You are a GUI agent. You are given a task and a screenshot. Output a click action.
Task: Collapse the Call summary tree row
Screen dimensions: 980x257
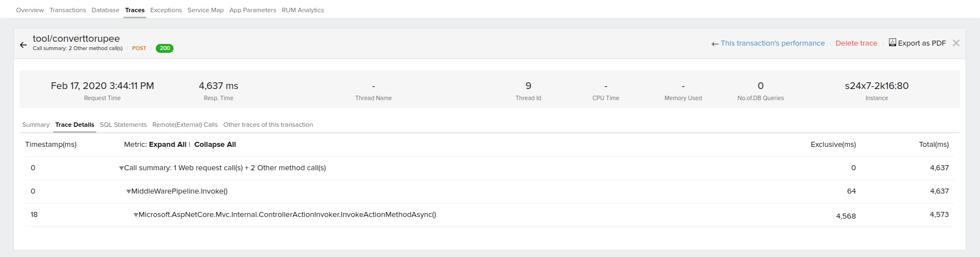[x=121, y=168]
